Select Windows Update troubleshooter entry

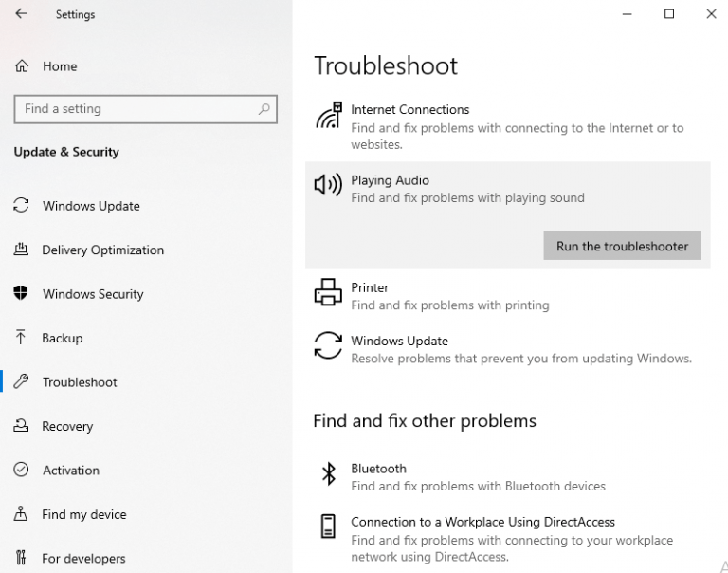pyautogui.click(x=399, y=342)
